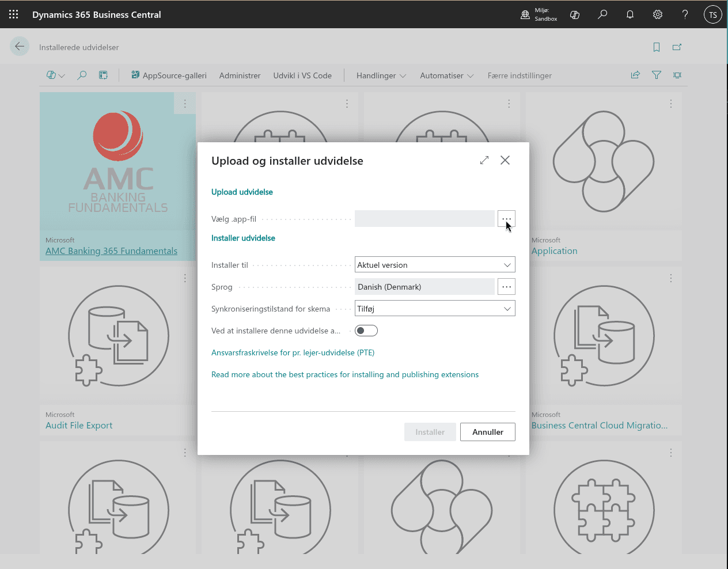Open Ansvarsfraskrivelse for pr. lejer-udvidelse link
Screen dimensions: 728x569
(293, 352)
